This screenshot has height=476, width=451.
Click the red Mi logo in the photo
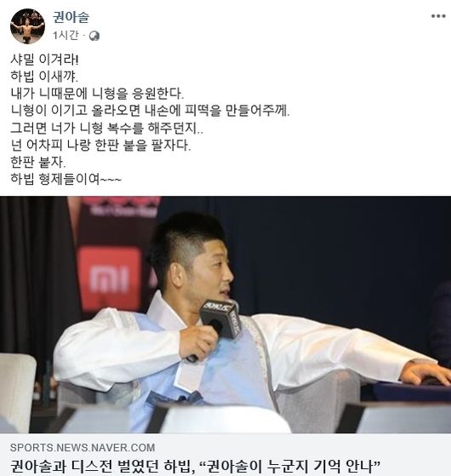coord(110,279)
